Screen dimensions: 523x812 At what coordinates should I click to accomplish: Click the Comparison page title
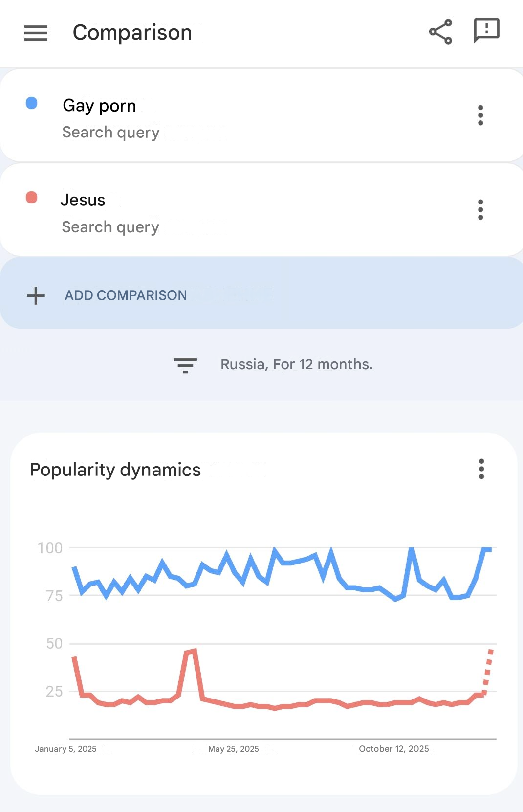point(132,33)
